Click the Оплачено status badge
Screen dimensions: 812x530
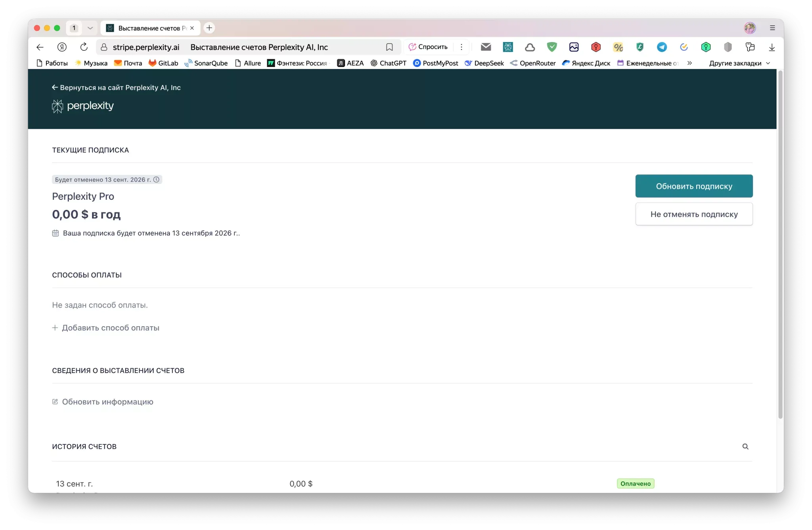point(636,484)
